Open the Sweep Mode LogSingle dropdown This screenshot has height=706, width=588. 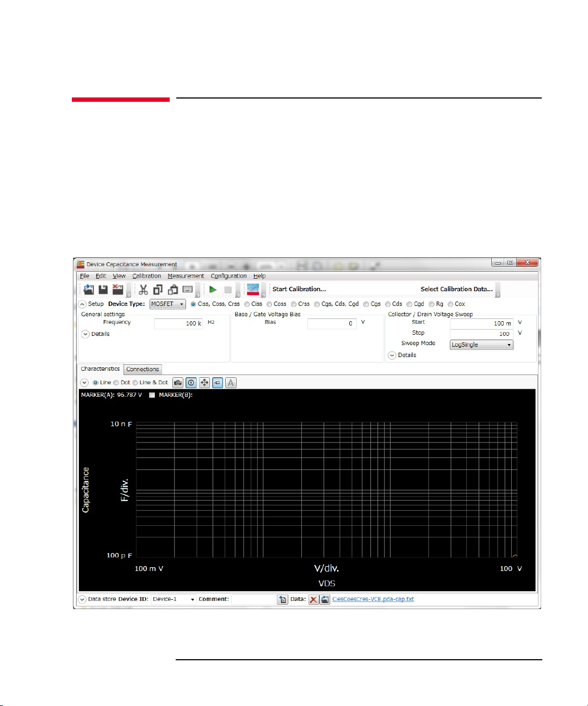(481, 345)
